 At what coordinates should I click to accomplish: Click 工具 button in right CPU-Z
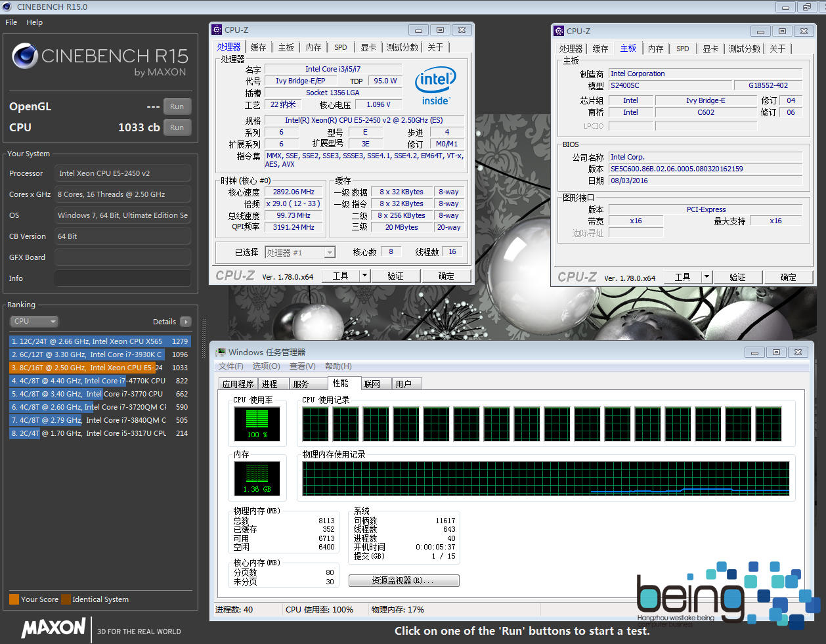pyautogui.click(x=683, y=277)
